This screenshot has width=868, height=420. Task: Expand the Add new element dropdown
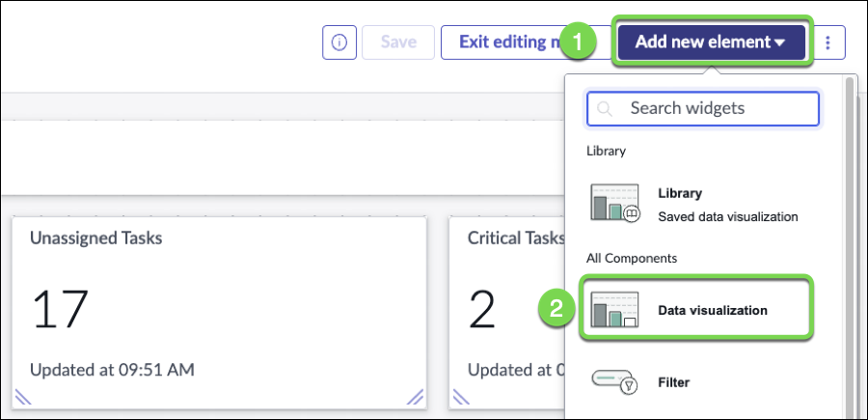coord(711,42)
